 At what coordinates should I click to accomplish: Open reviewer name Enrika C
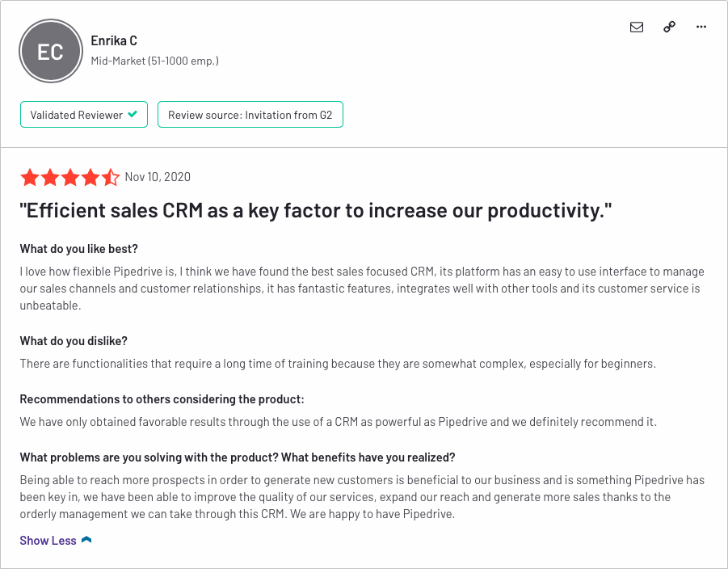[x=114, y=41]
